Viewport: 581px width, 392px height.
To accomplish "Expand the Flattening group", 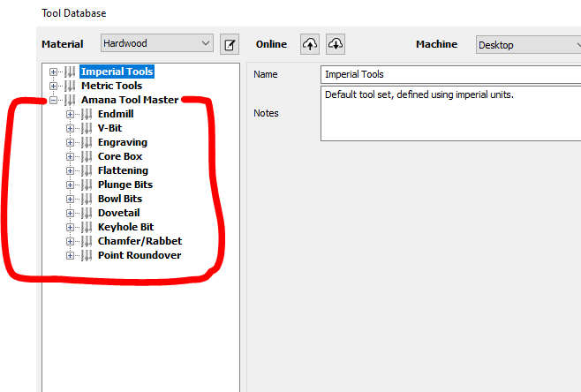I will (70, 170).
